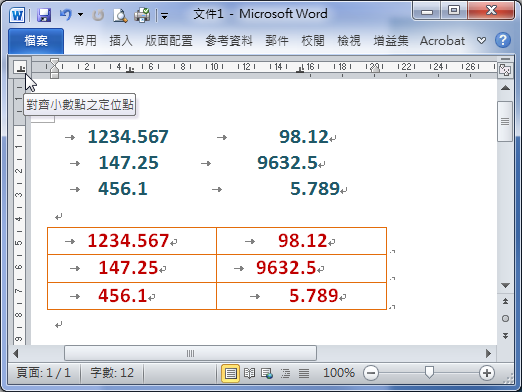Click the tab stop type selector box
Screen dimensions: 522x392
click(21, 68)
